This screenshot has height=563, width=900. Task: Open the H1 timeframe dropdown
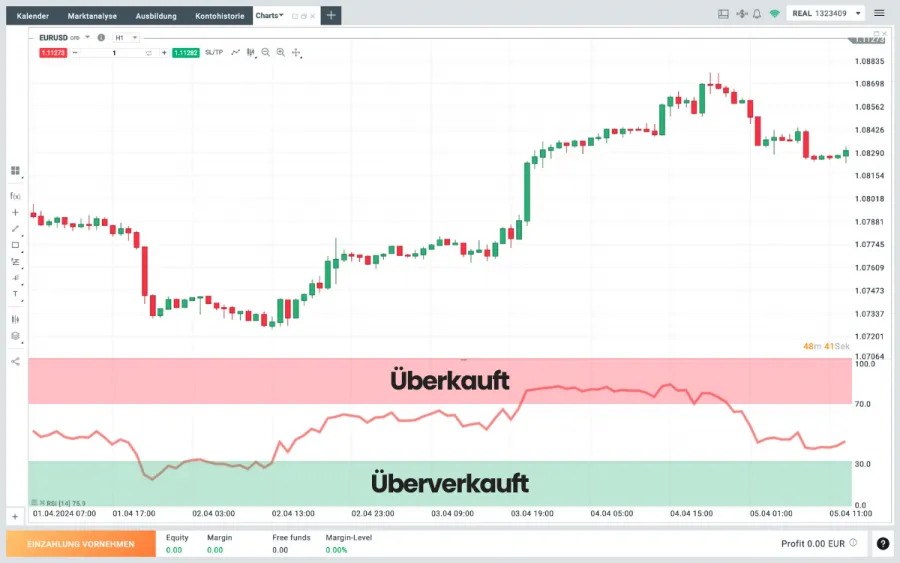[x=126, y=37]
